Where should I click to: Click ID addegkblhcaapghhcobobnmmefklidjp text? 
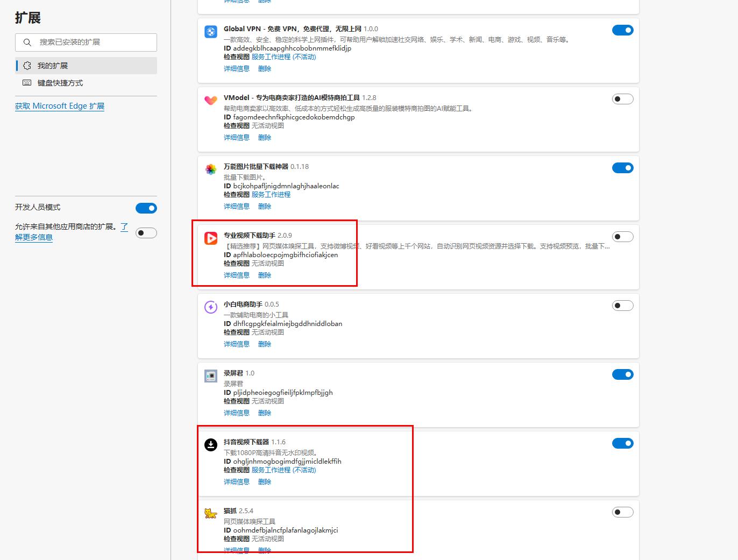[x=287, y=48]
